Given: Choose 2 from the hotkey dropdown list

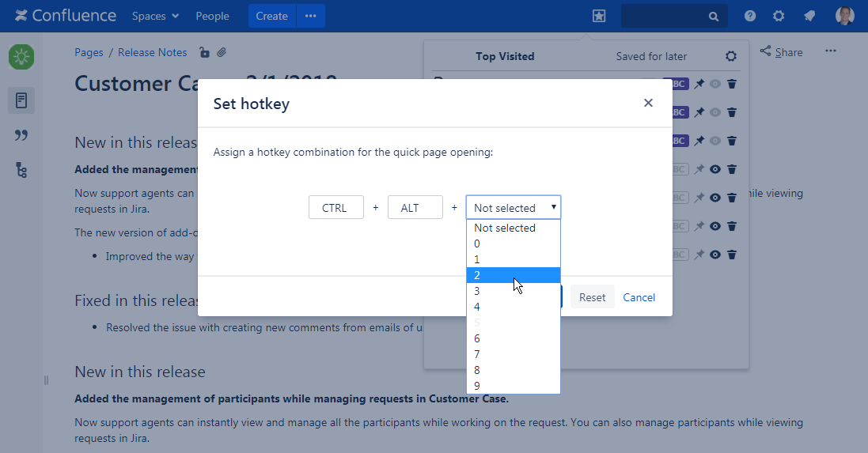Looking at the screenshot, I should pyautogui.click(x=513, y=275).
